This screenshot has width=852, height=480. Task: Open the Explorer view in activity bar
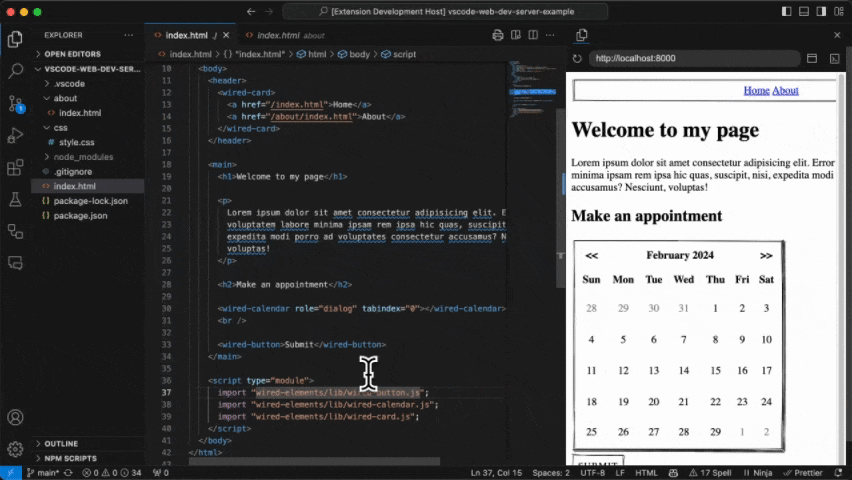tap(15, 39)
